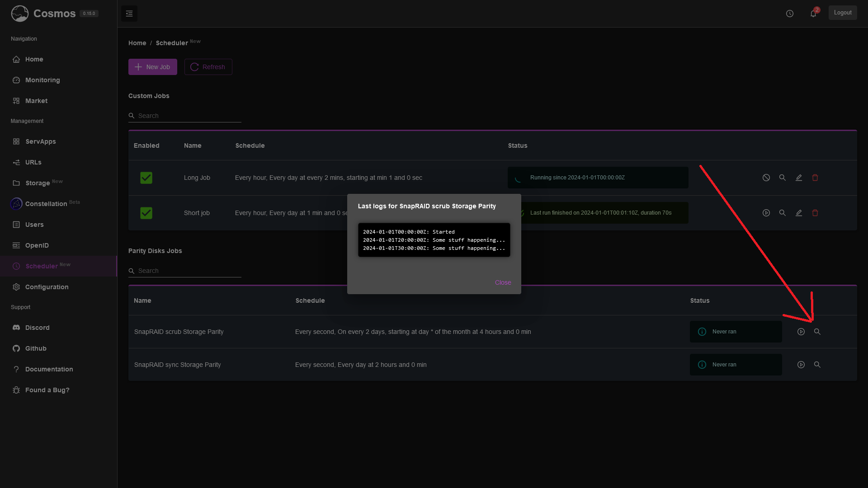The height and width of the screenshot is (488, 868).
Task: Click the Short job name cell
Action: pyautogui.click(x=197, y=213)
